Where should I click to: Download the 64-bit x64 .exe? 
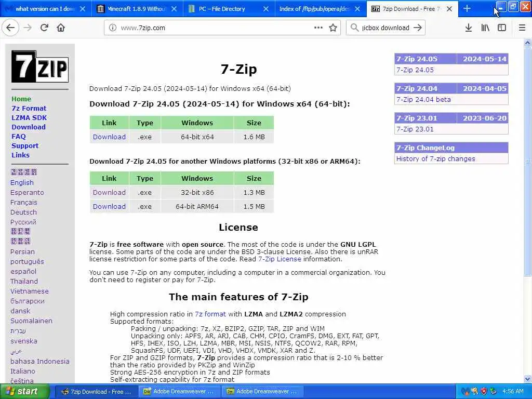(109, 137)
